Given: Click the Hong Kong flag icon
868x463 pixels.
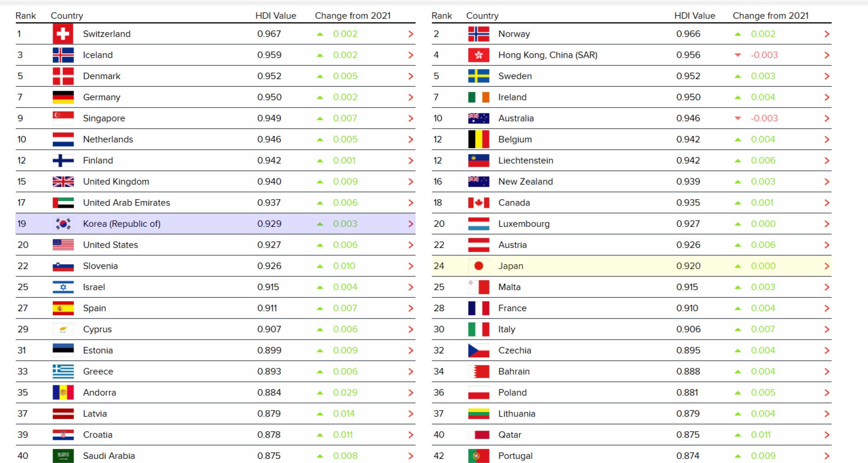Looking at the screenshot, I should (x=478, y=55).
